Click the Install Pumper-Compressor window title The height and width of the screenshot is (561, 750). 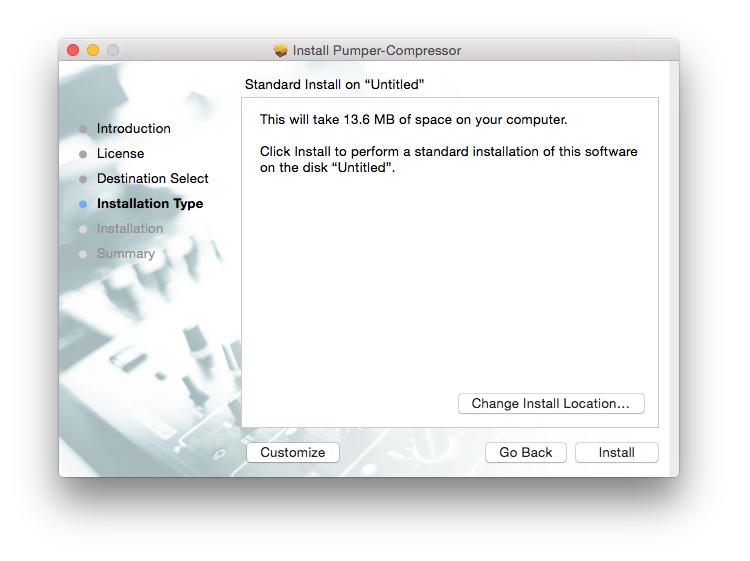tap(377, 50)
